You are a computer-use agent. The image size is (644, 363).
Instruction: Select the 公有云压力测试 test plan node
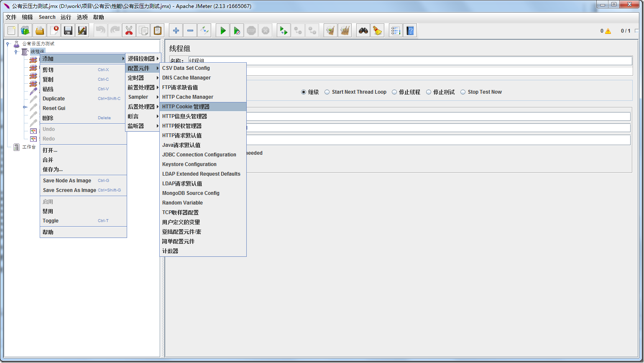(38, 43)
